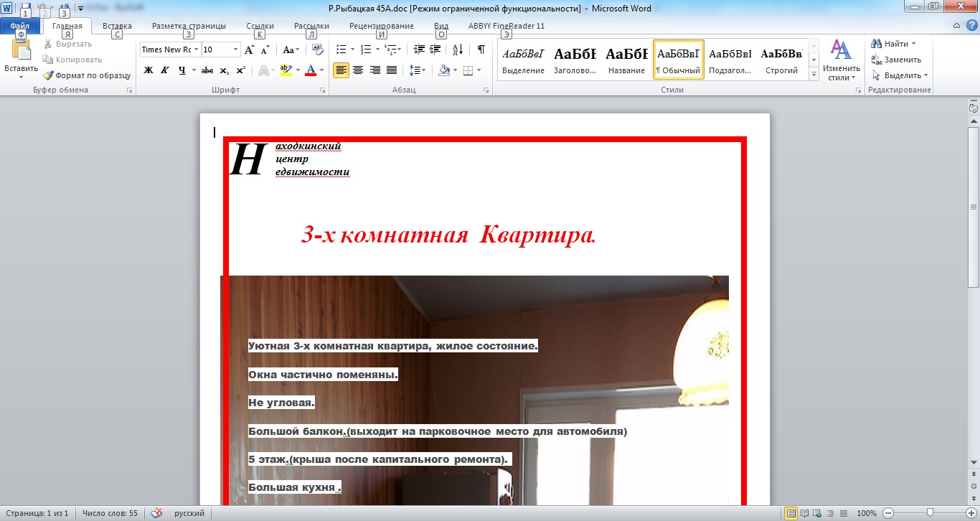Toggle paragraph marks (¶) visibility
The height and width of the screenshot is (521, 980).
[481, 50]
